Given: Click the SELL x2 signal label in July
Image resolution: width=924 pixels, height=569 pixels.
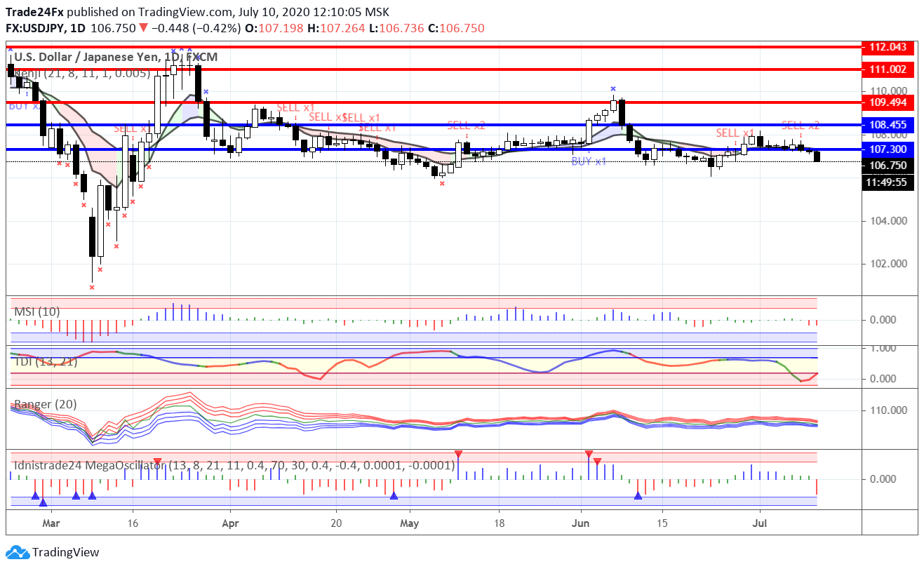Looking at the screenshot, I should coord(801,126).
